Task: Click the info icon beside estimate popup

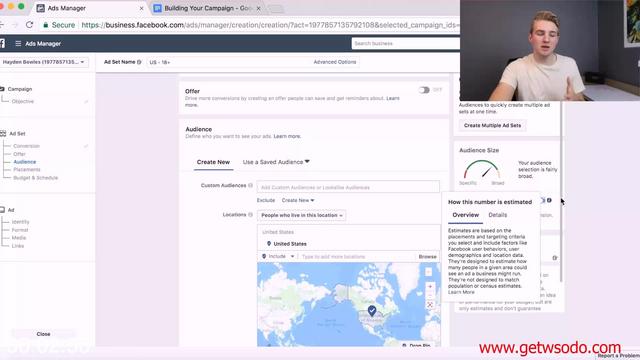Action: click(549, 200)
